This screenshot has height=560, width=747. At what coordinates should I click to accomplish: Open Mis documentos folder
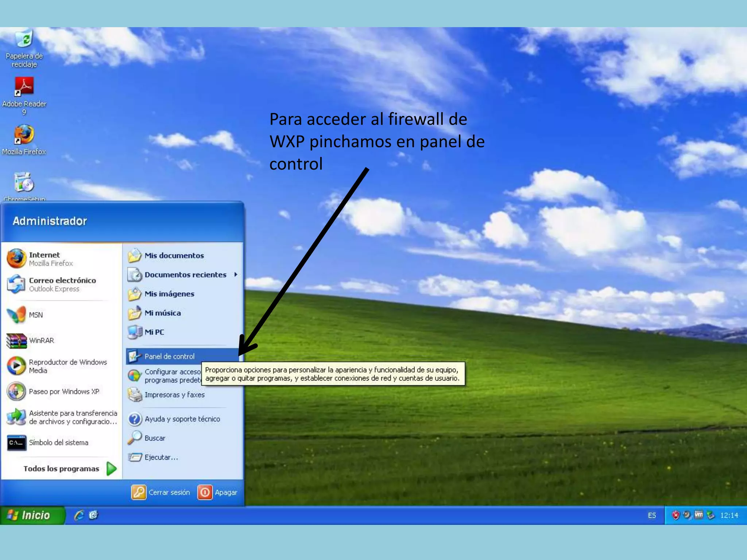coord(183,256)
